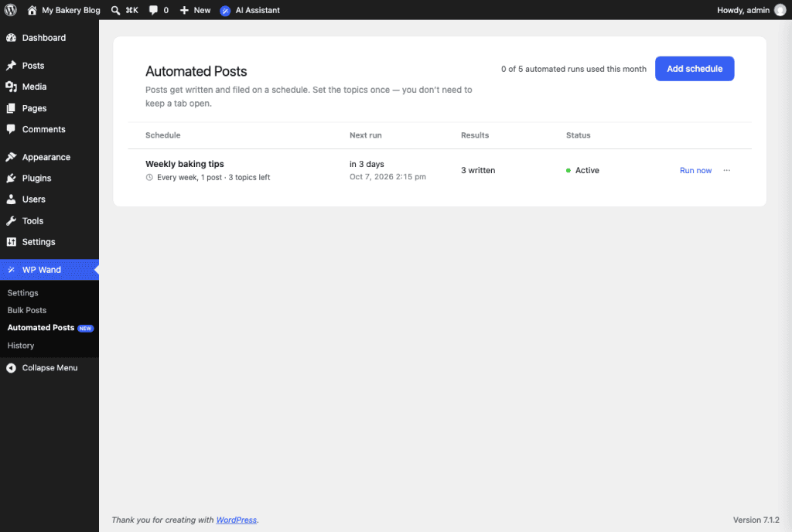792x532 pixels.
Task: Open the AI Assistant wand icon
Action: point(225,11)
